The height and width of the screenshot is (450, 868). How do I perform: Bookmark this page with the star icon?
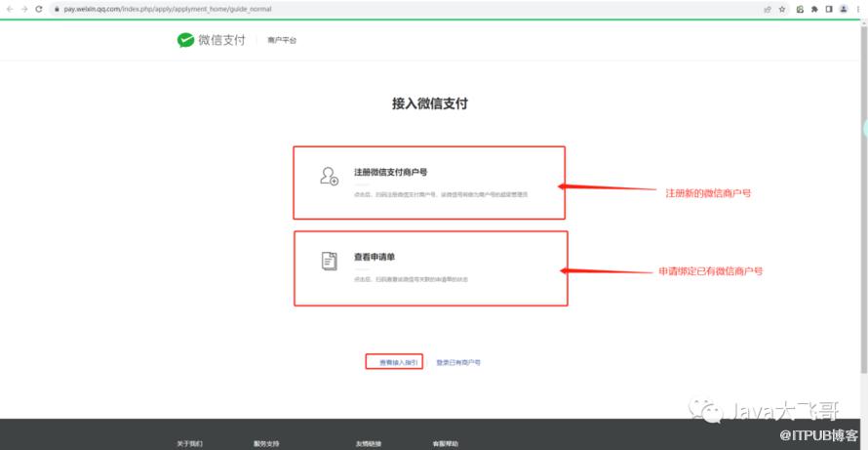click(781, 10)
